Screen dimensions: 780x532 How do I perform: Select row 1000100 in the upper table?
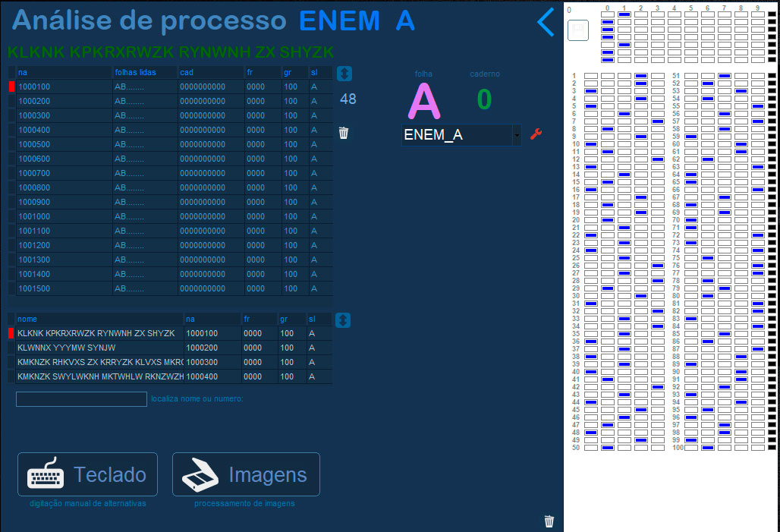pos(171,87)
